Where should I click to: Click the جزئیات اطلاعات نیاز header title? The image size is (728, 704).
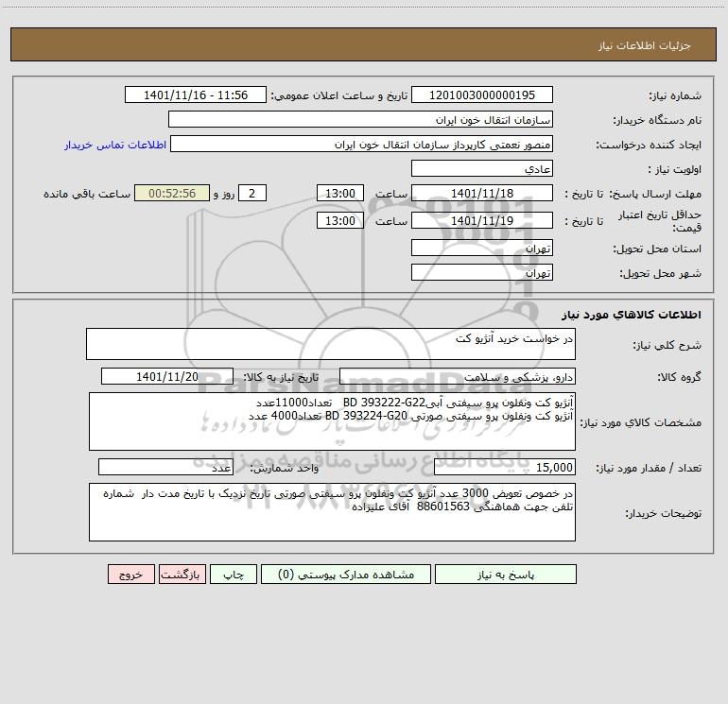point(645,45)
